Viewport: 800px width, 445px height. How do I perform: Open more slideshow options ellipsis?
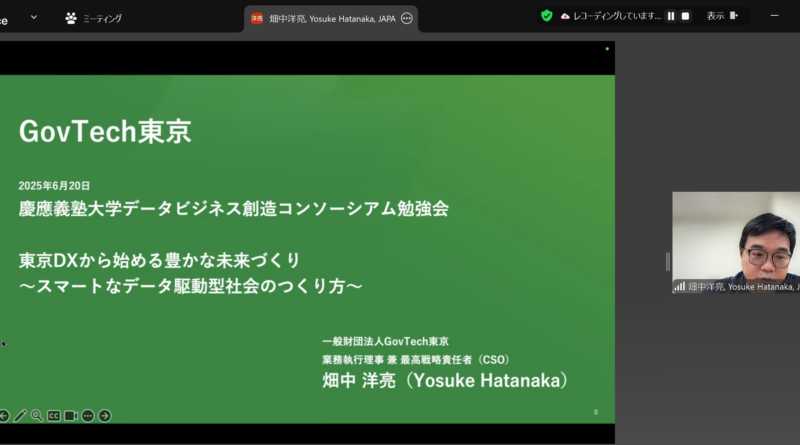(88, 416)
